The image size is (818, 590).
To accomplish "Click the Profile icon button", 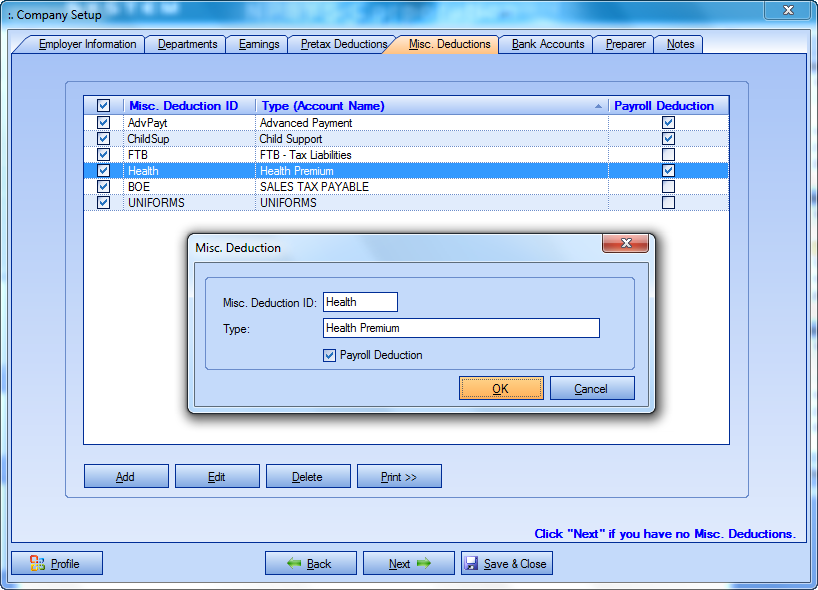I will tap(38, 563).
